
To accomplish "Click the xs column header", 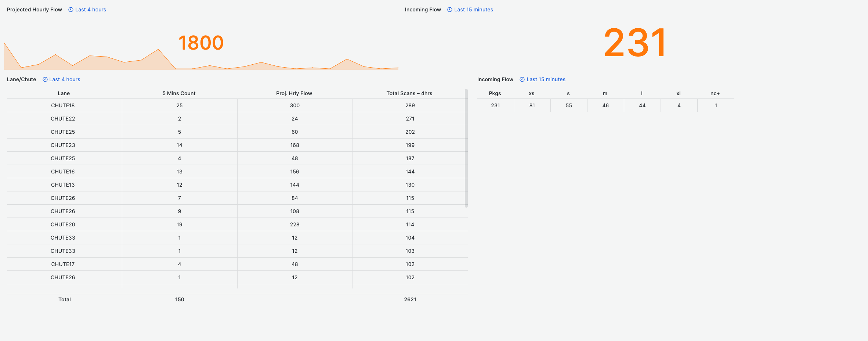I will pos(531,93).
